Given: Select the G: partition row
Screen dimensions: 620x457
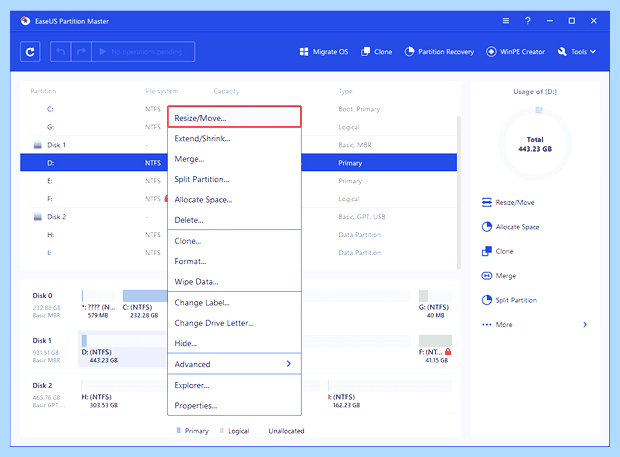Looking at the screenshot, I should (238, 127).
